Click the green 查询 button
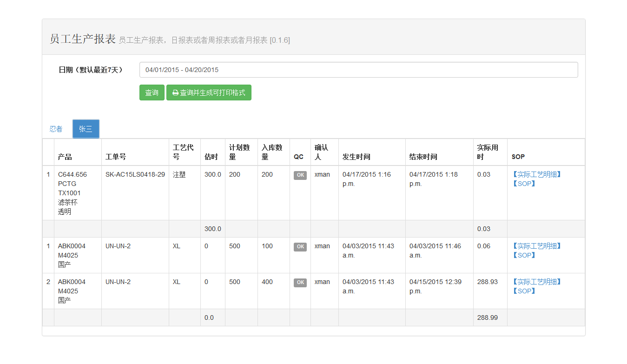 pos(152,93)
